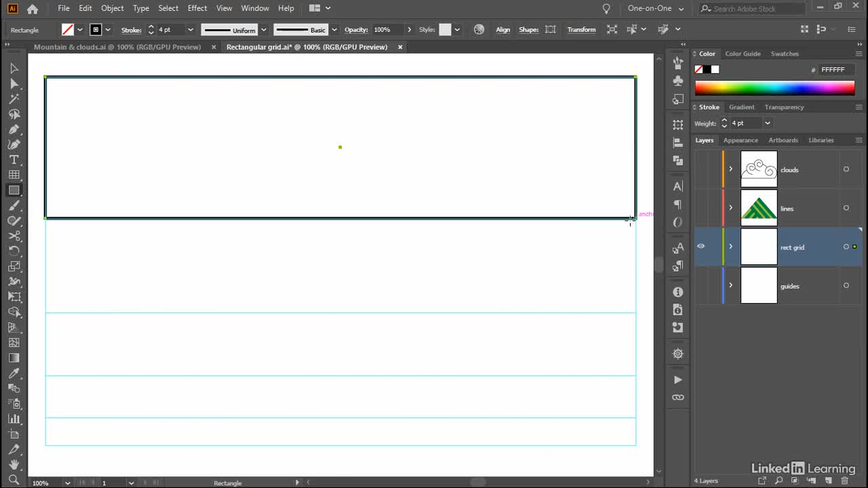
Task: Select the Eyedropper tool
Action: (x=14, y=373)
